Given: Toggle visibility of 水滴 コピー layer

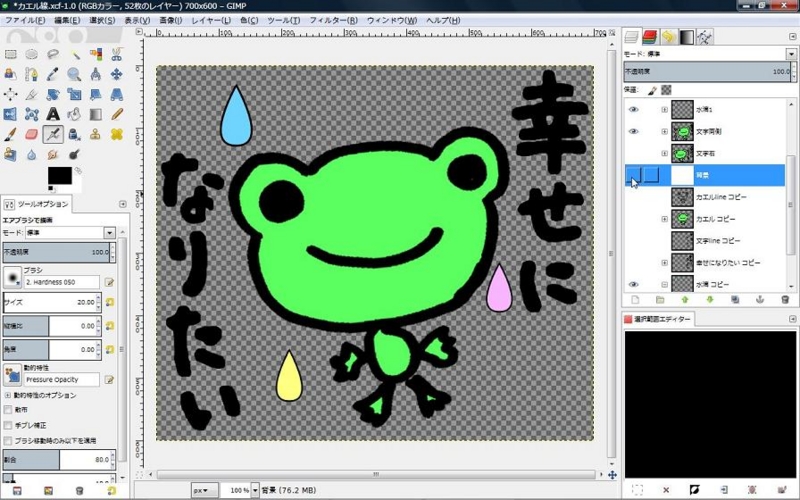Looking at the screenshot, I should pyautogui.click(x=633, y=285).
